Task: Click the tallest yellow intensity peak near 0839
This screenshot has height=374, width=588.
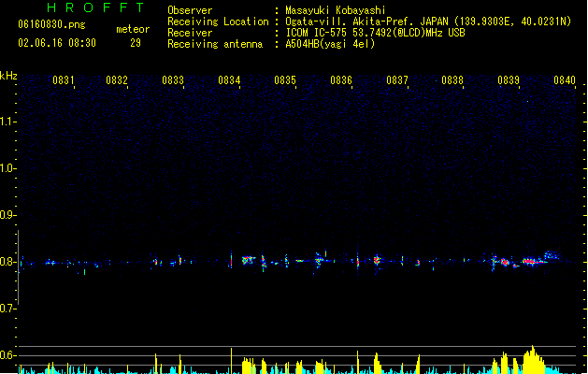Action: (533, 359)
